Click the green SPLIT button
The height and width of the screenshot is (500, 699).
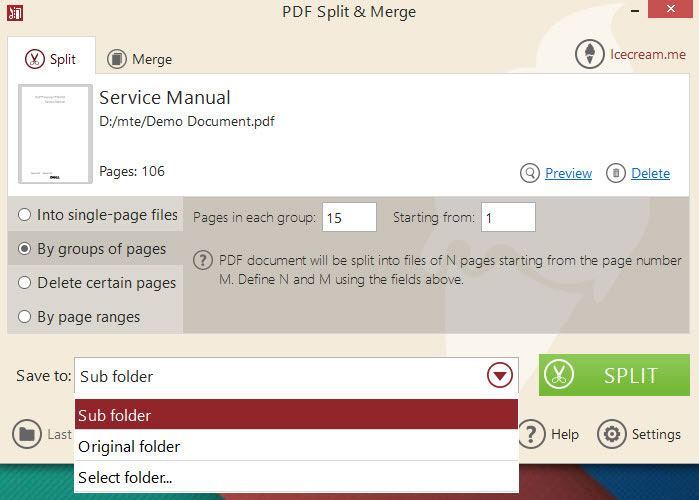[614, 375]
